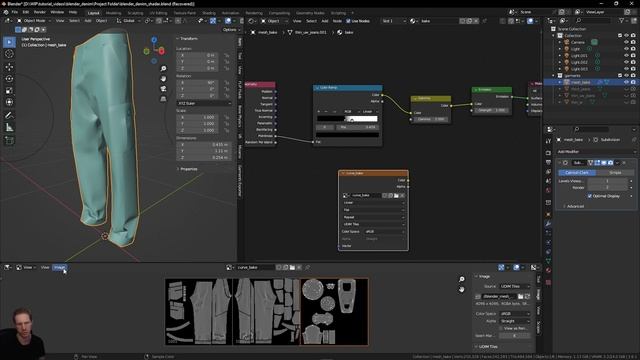Click the Blender logo menu icon
Viewport: 640px width, 360px height.
[x=6, y=12]
